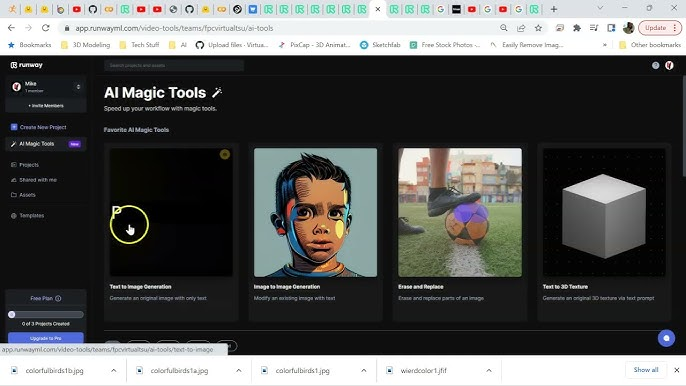The width and height of the screenshot is (686, 386).
Task: Open Erase and Replace thumbnail
Action: [x=460, y=212]
